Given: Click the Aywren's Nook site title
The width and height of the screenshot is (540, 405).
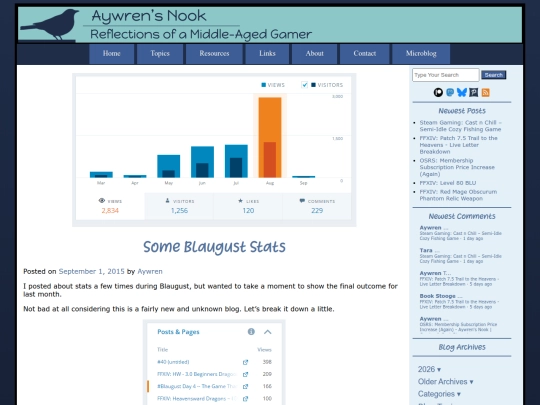Looking at the screenshot, I should [x=149, y=16].
